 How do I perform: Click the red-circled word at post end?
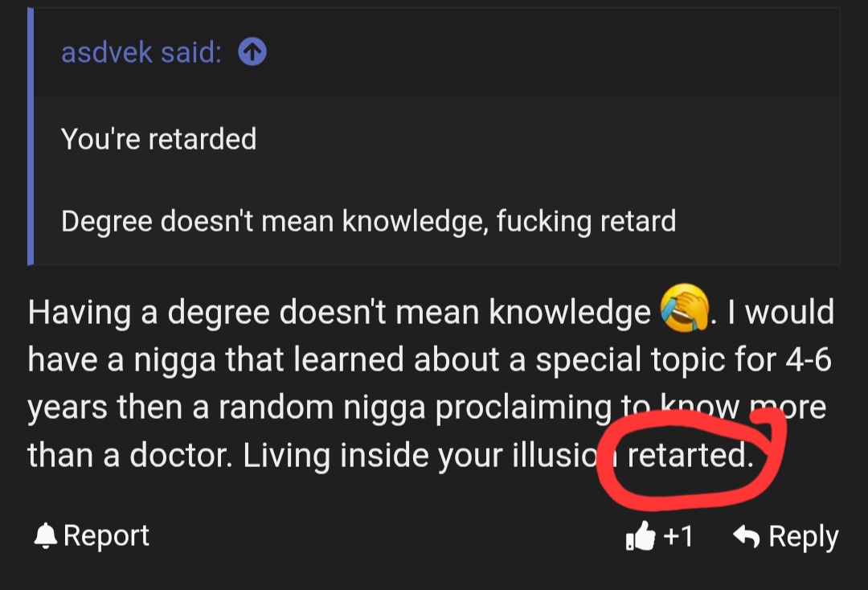coord(690,455)
